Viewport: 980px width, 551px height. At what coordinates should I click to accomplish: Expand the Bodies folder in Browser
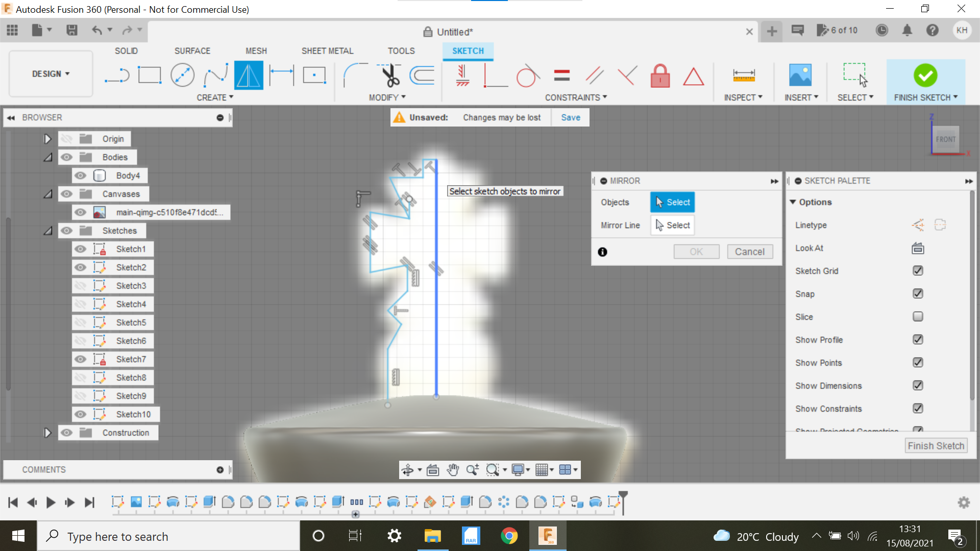click(x=47, y=157)
